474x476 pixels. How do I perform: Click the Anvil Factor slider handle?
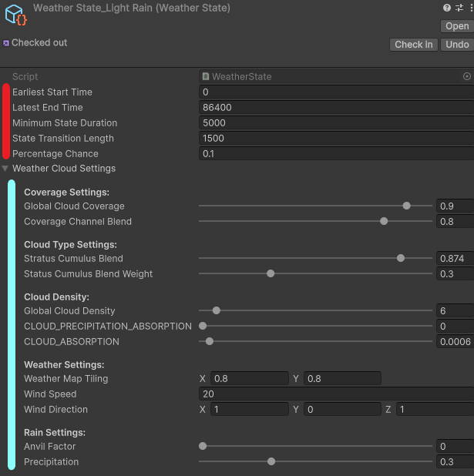click(x=203, y=446)
